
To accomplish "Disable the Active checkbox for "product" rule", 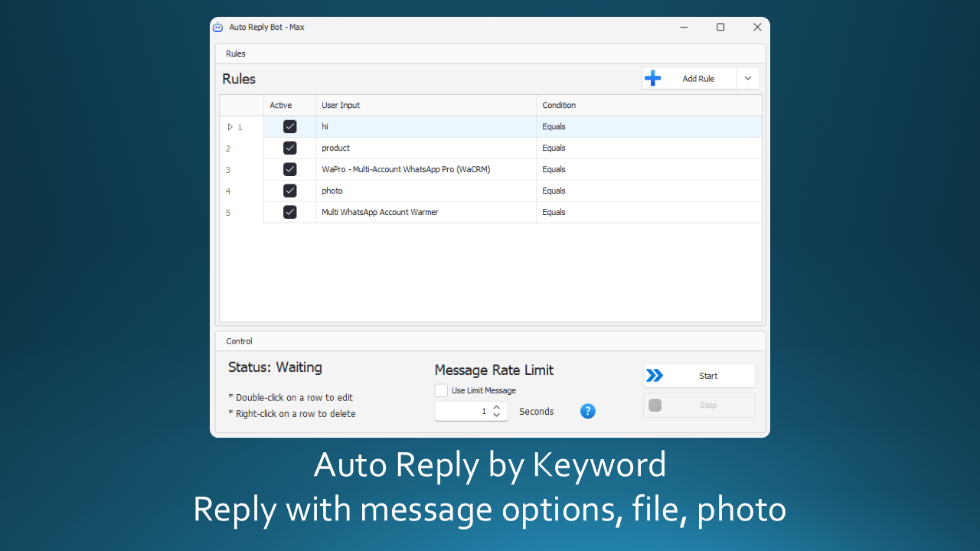I will (x=289, y=148).
